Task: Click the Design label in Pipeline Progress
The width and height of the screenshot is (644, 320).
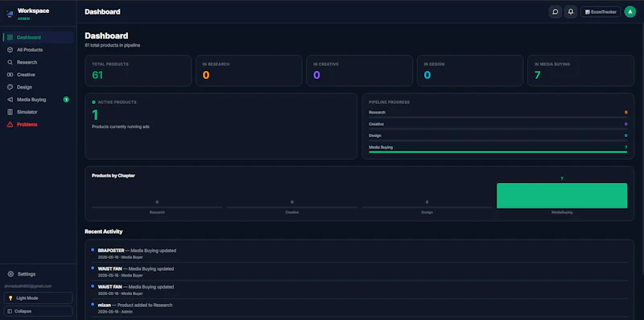Action: [375, 135]
